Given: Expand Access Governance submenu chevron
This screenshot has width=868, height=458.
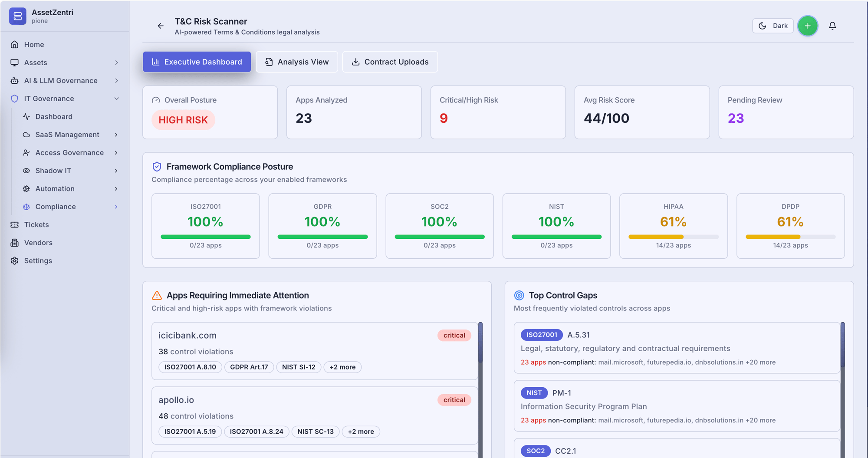Looking at the screenshot, I should point(116,153).
